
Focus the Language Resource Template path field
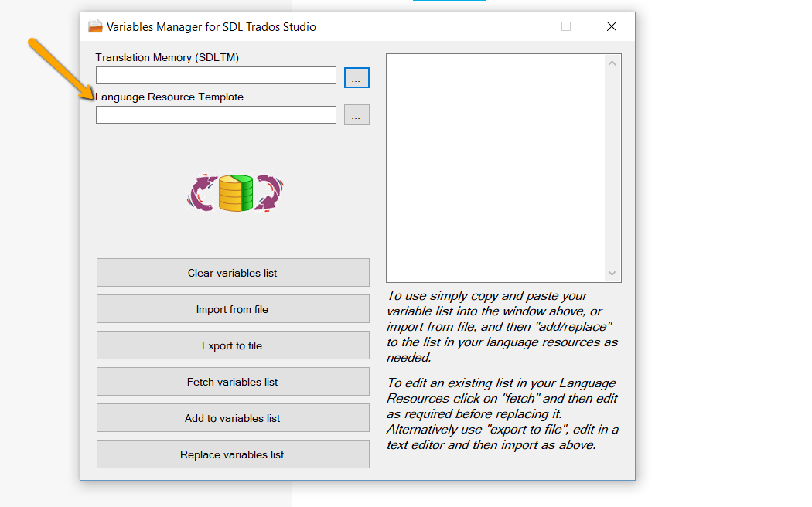tap(216, 115)
